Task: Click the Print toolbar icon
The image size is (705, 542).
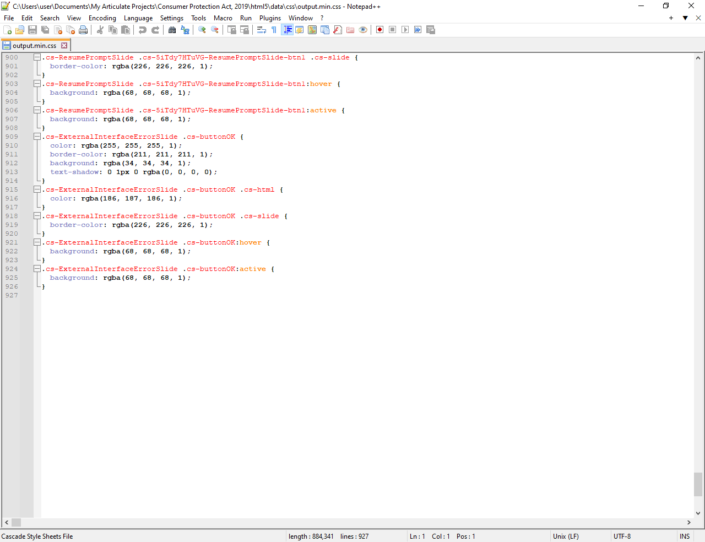Action: tap(84, 30)
